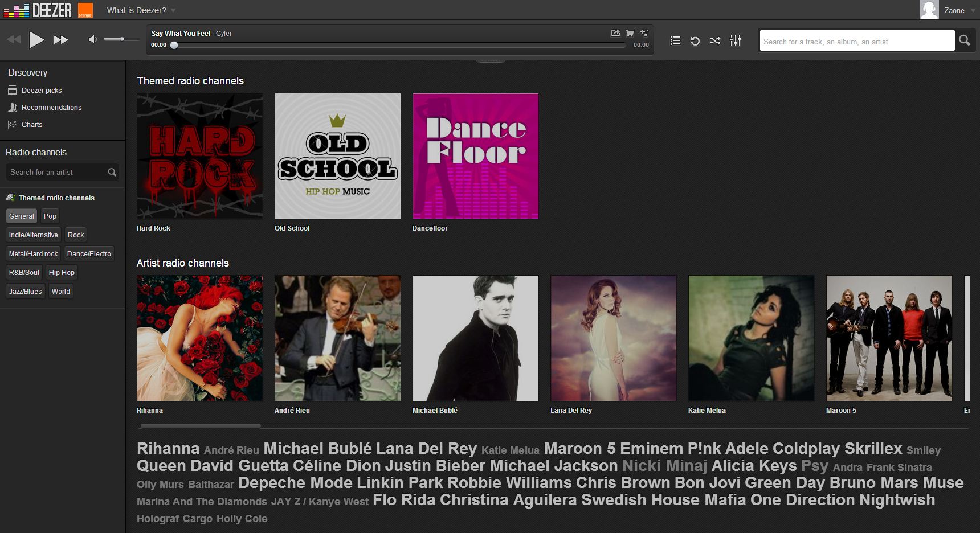Open Charts

(32, 124)
